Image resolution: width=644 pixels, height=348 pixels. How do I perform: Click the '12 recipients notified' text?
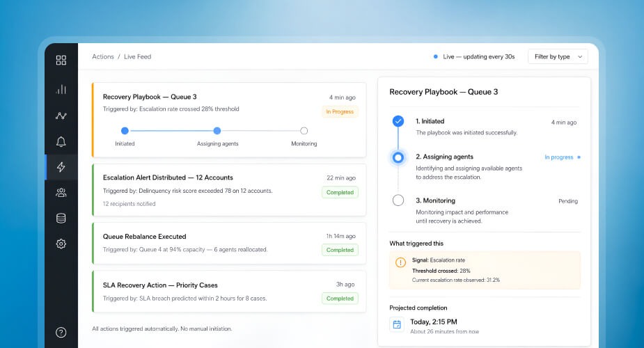coord(129,204)
